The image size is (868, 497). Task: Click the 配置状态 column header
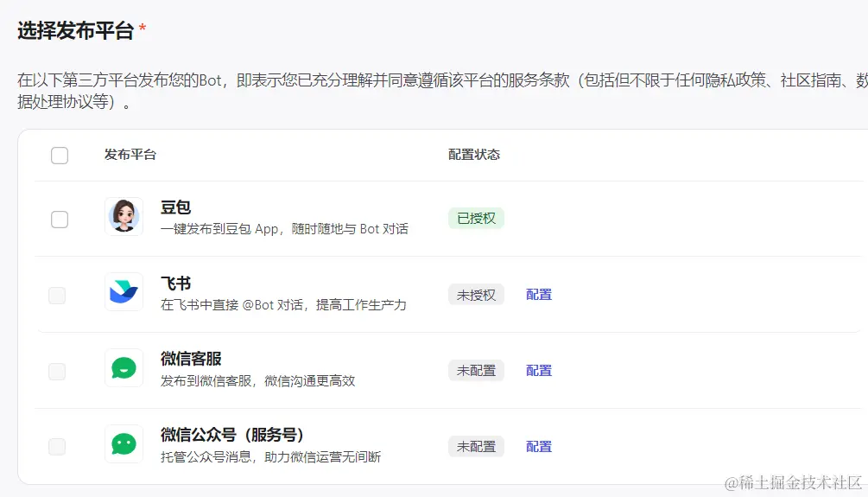pyautogui.click(x=474, y=155)
